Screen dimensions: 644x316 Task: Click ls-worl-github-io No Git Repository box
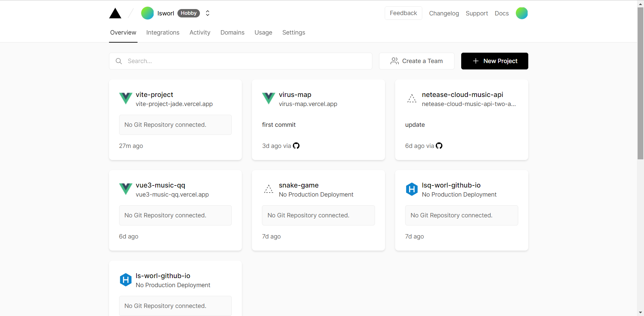(x=175, y=306)
